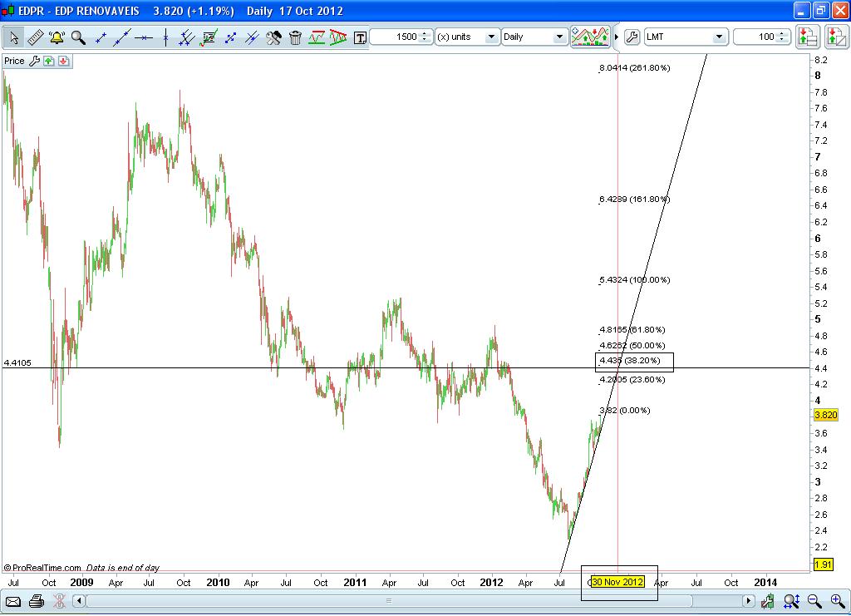Select the line segment drawing tool
This screenshot has height=616, width=851.
(101, 37)
